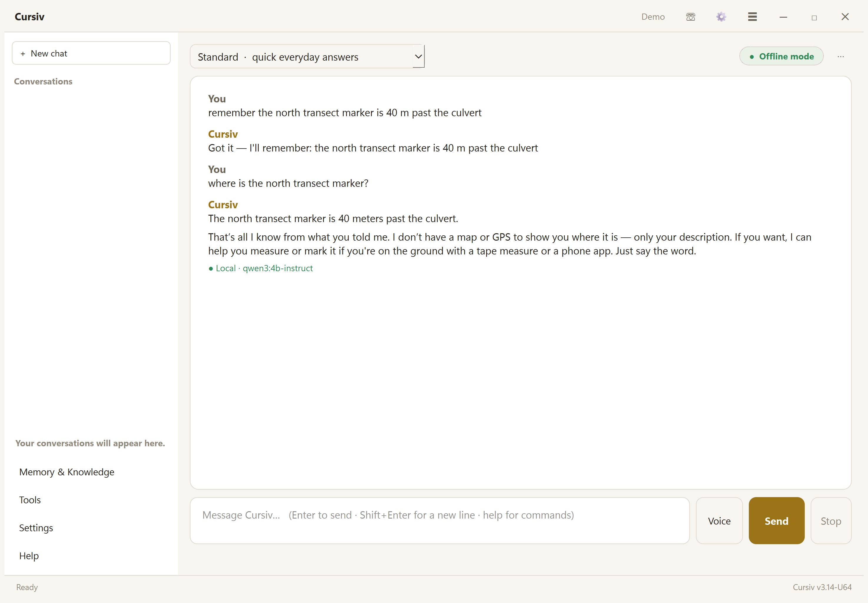Open the three-dot more options menu
This screenshot has height=603, width=868.
(x=840, y=56)
